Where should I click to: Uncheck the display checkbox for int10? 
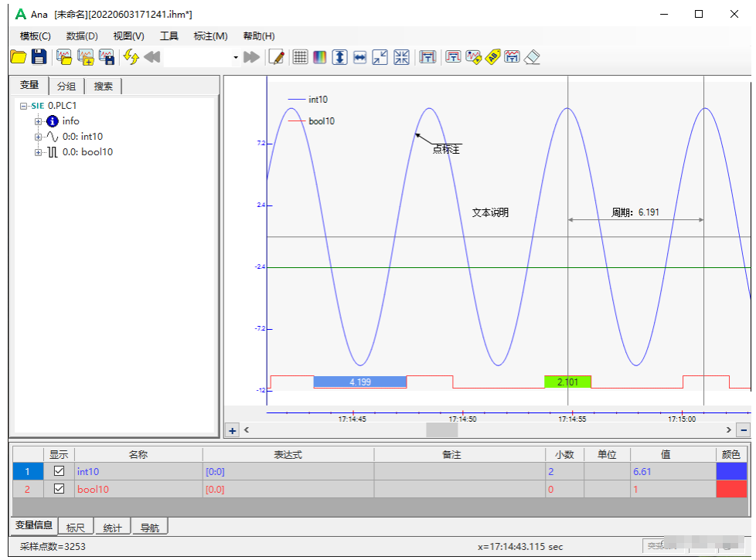(59, 471)
